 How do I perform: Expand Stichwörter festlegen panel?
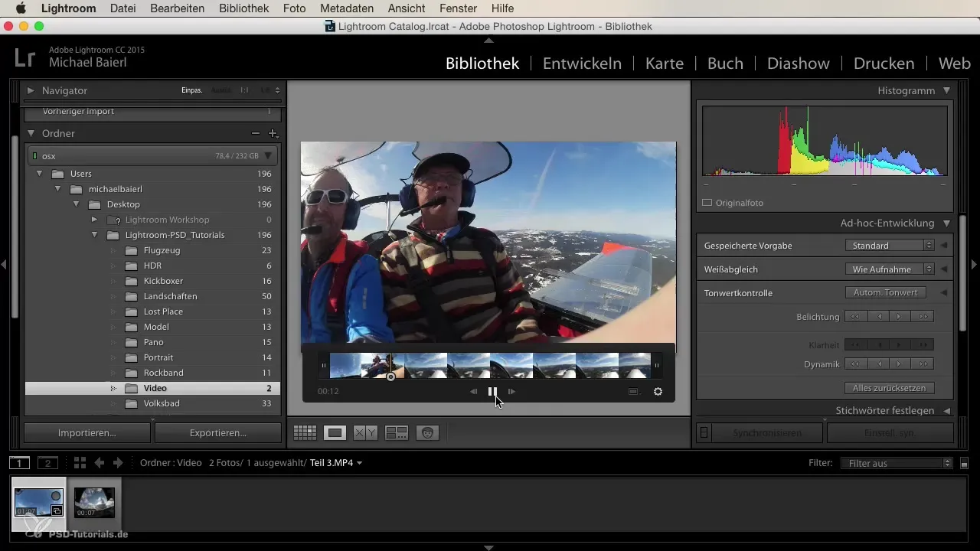coord(947,411)
